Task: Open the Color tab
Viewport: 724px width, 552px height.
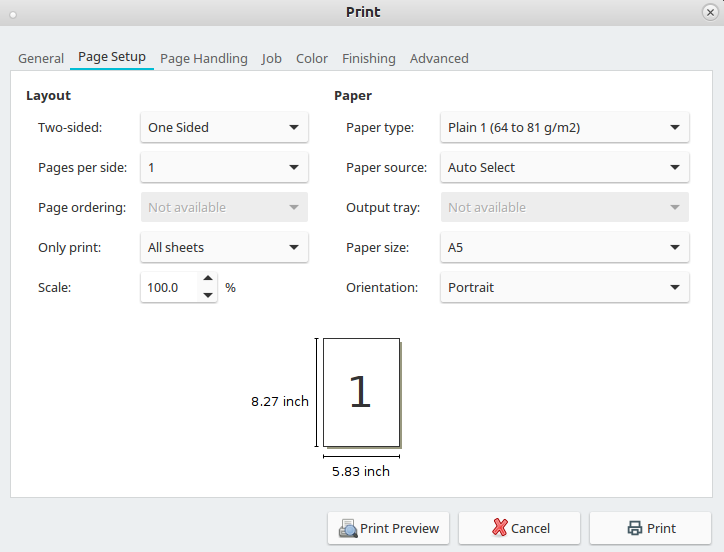Action: pos(312,58)
